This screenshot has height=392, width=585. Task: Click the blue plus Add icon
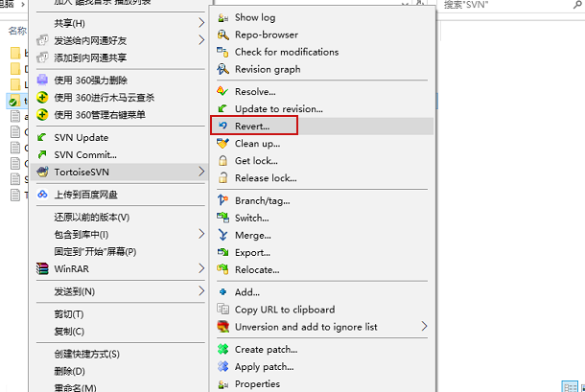223,292
